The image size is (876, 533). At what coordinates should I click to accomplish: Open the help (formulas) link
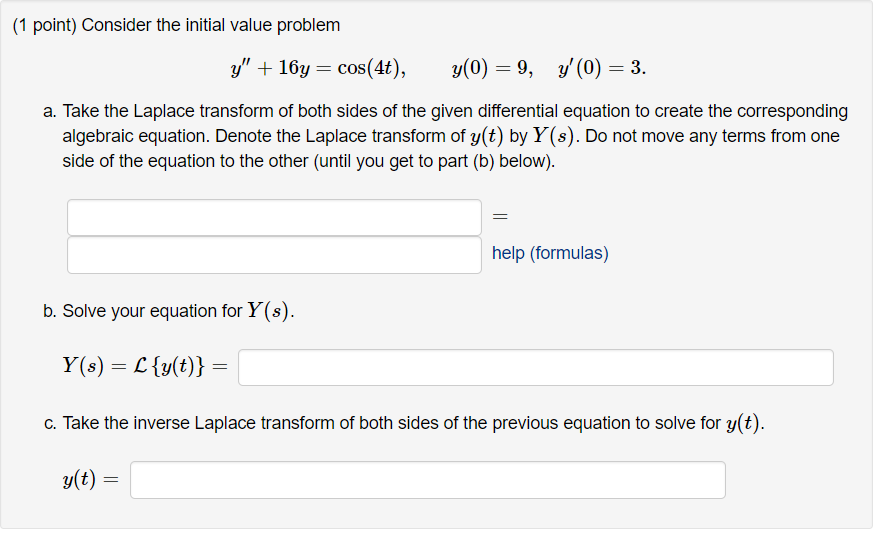point(550,253)
